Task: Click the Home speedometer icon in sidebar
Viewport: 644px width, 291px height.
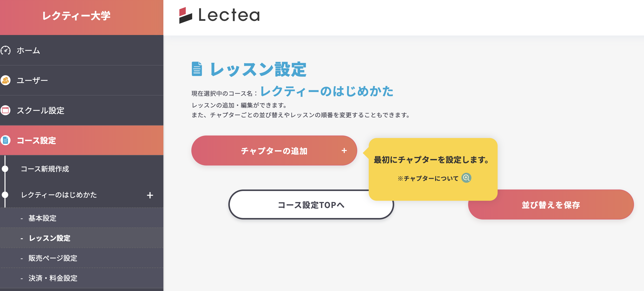Action: point(5,50)
